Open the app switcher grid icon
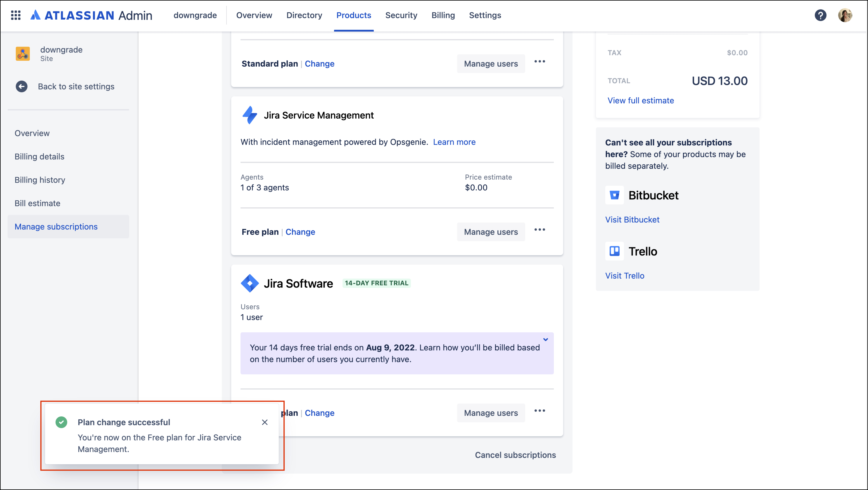The image size is (868, 490). [16, 15]
